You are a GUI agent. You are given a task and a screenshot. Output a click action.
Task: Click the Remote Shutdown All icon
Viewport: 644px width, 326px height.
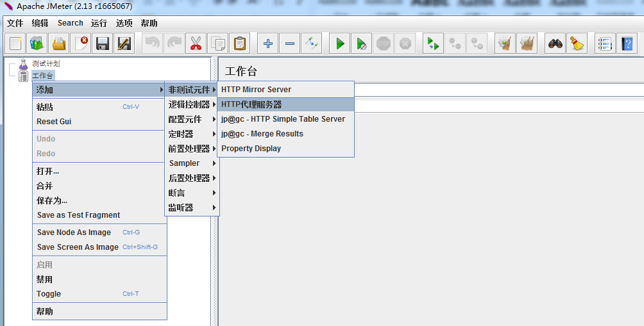pos(477,44)
